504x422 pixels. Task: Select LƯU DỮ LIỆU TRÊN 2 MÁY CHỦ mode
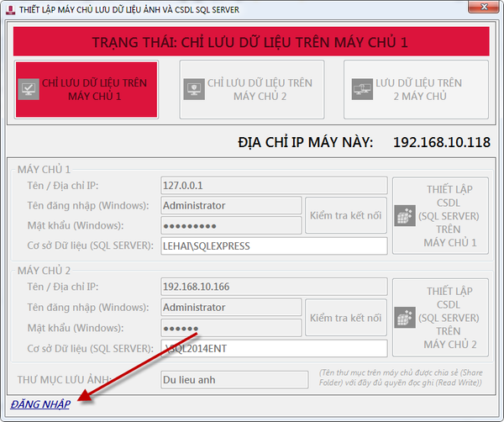tap(417, 89)
